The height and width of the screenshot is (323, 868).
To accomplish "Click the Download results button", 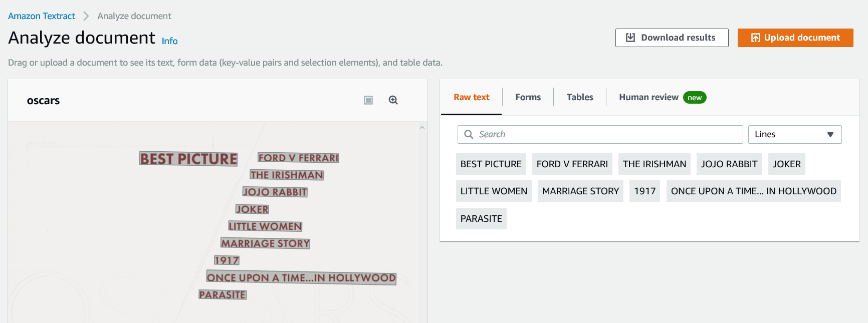I will (x=672, y=38).
